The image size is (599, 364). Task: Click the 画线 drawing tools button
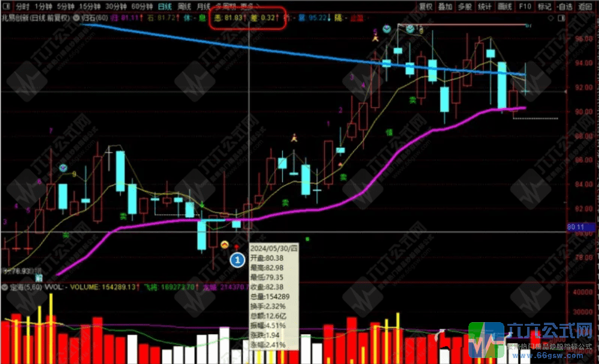(x=505, y=7)
